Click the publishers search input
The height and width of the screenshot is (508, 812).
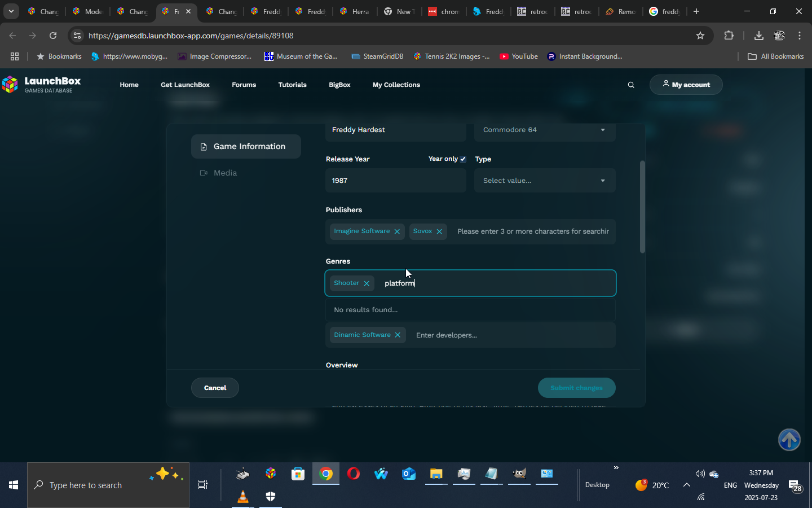point(533,231)
